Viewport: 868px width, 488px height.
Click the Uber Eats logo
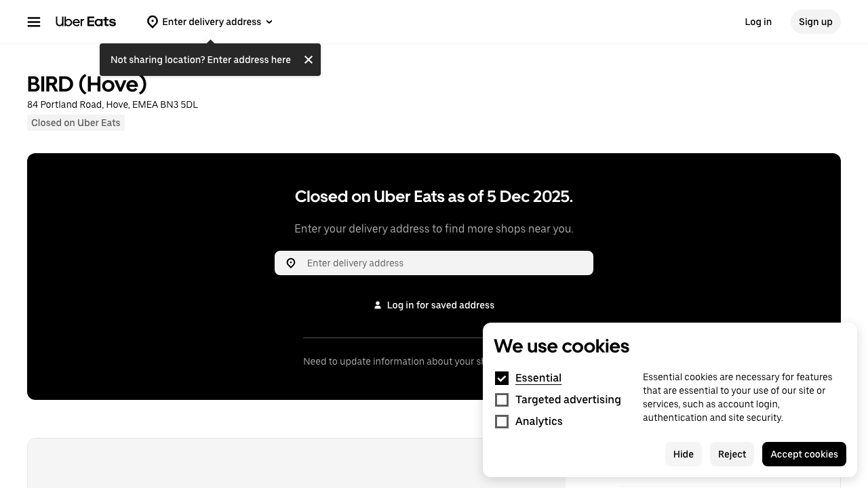(85, 22)
